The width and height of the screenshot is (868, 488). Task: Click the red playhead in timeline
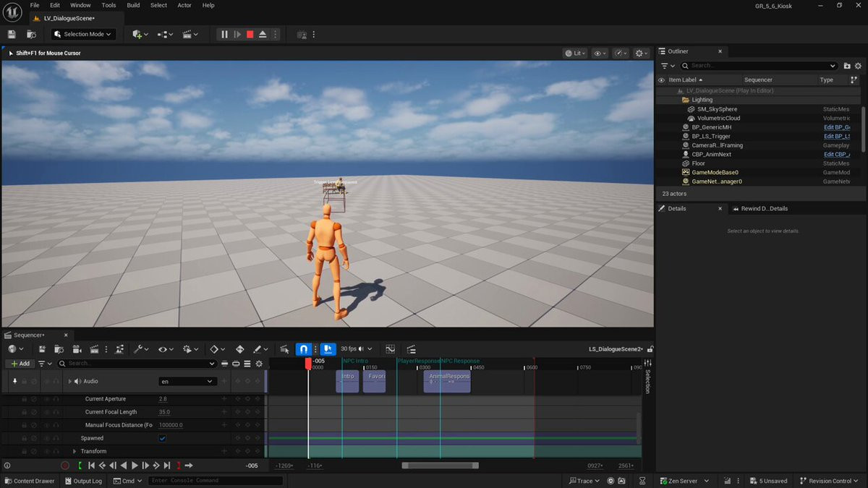click(308, 364)
